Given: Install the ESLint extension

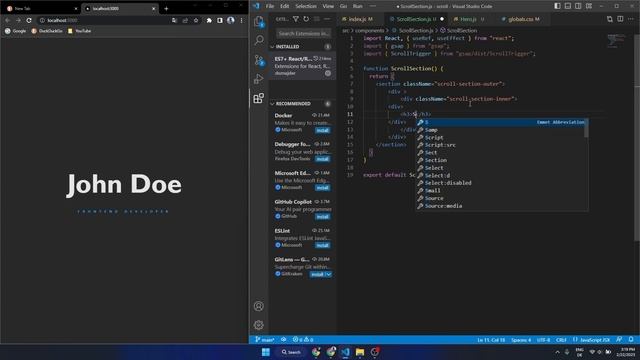Looking at the screenshot, I should pyautogui.click(x=322, y=245).
